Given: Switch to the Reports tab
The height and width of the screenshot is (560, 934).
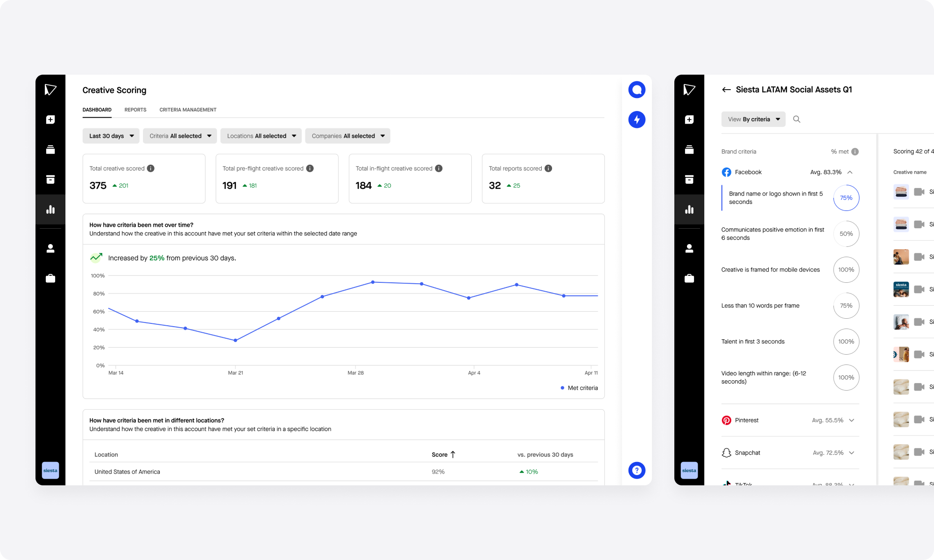Looking at the screenshot, I should 135,110.
